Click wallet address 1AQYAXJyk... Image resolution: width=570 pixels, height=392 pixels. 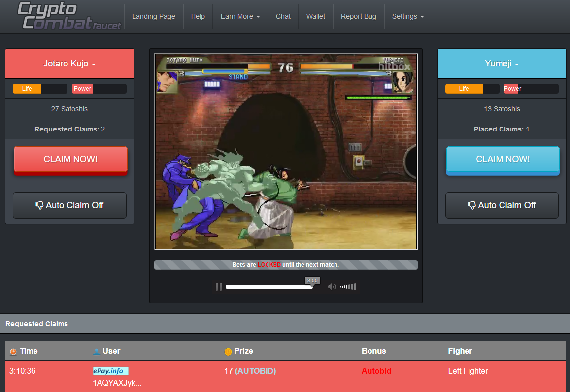pos(117,383)
